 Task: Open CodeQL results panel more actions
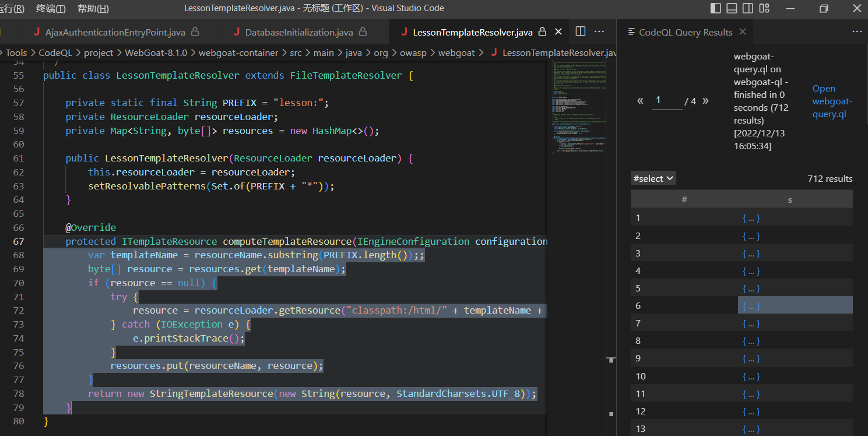tap(856, 32)
